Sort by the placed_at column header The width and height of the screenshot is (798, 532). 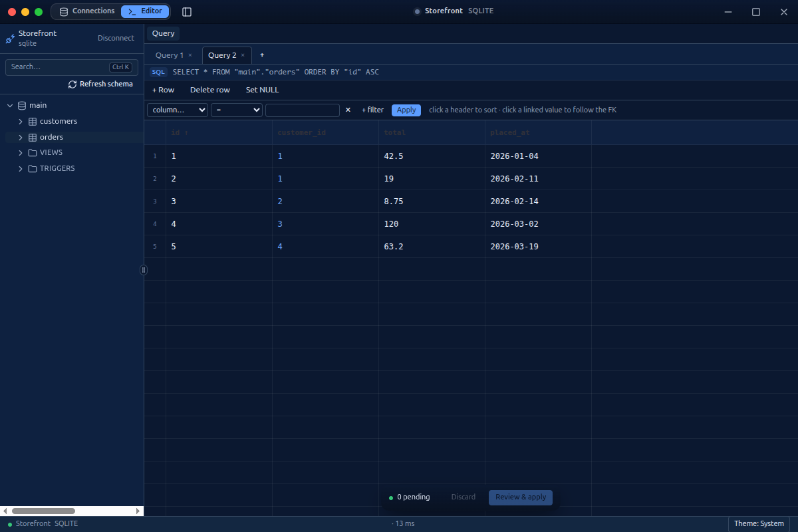538,133
